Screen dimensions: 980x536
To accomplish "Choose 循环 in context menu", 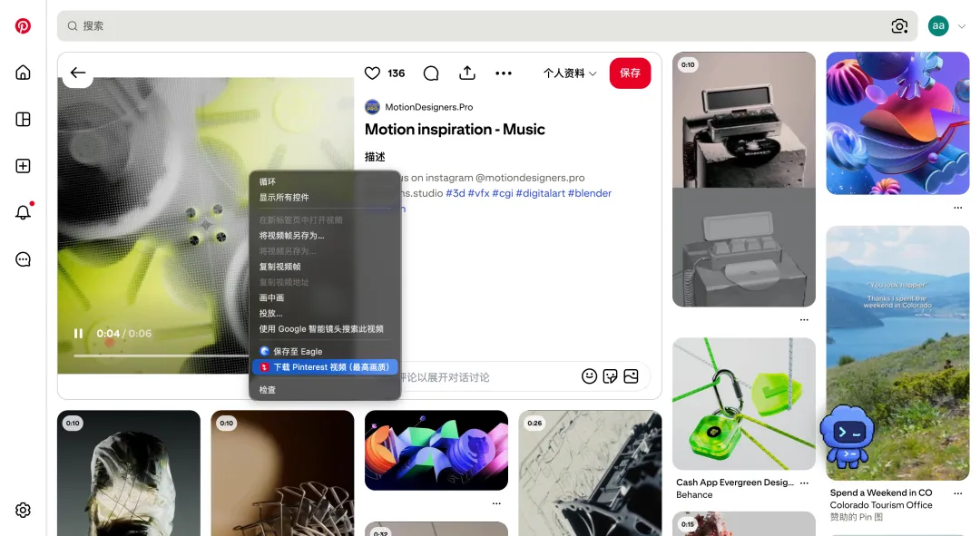I will click(325, 181).
